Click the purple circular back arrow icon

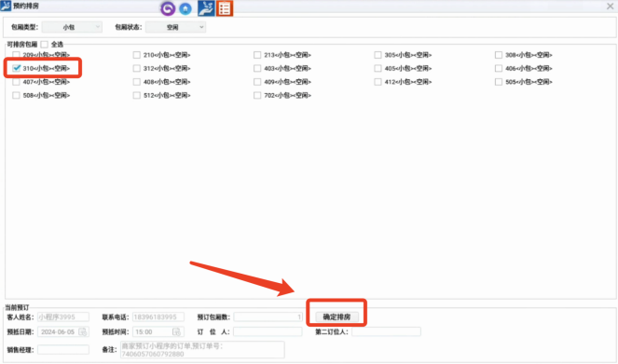(x=168, y=8)
